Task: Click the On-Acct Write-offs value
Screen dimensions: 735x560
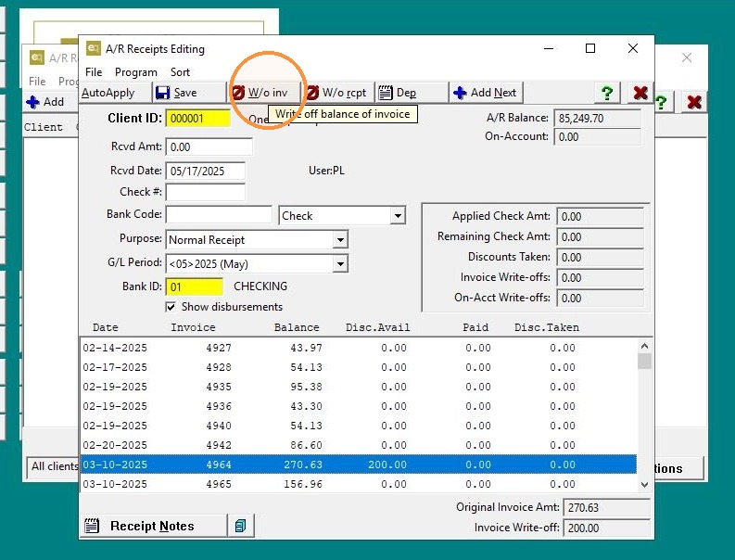Action: [600, 298]
